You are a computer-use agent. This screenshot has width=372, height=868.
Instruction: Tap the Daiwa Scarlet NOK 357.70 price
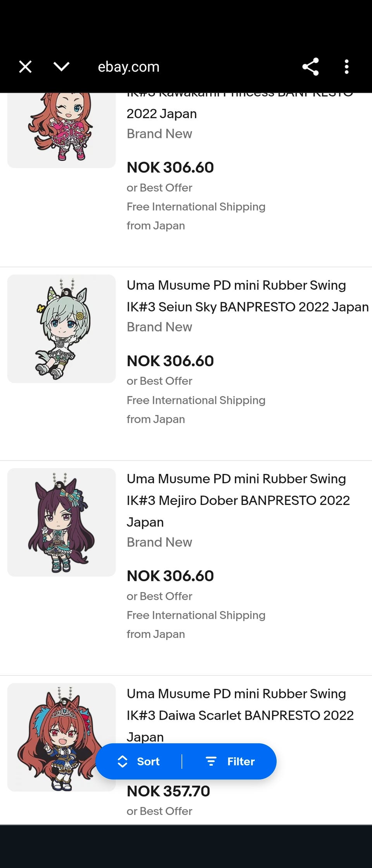click(168, 791)
